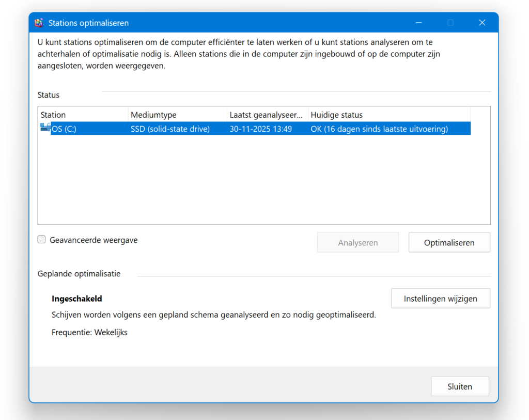Click the Stations optimaliseren title bar text

(88, 23)
